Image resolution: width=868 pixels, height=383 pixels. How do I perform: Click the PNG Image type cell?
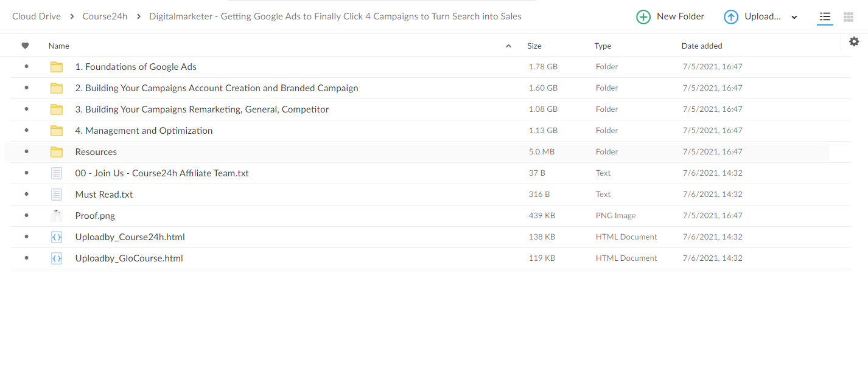click(x=615, y=216)
